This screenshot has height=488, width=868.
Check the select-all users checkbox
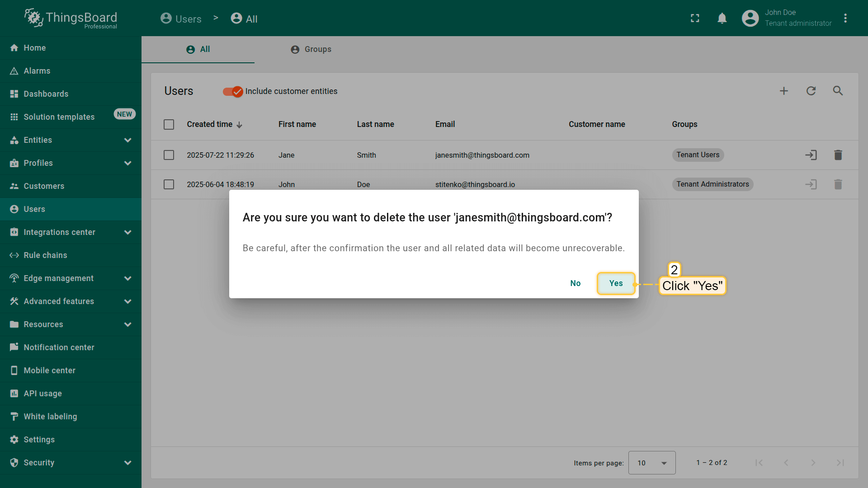click(169, 124)
